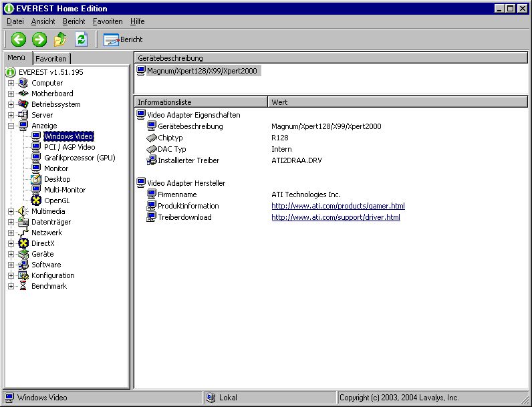Expand the Datenträger tree node
Screen dimensions: 532x407
11,222
